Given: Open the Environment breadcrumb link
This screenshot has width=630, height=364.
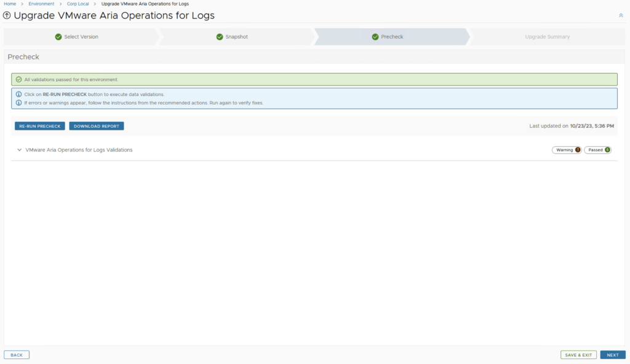Looking at the screenshot, I should pyautogui.click(x=41, y=4).
